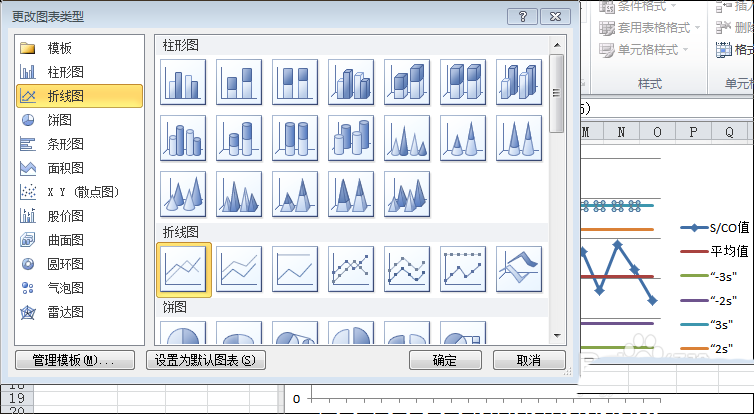The width and height of the screenshot is (754, 414).
Task: Click the 确定 confirm button
Action: [444, 360]
